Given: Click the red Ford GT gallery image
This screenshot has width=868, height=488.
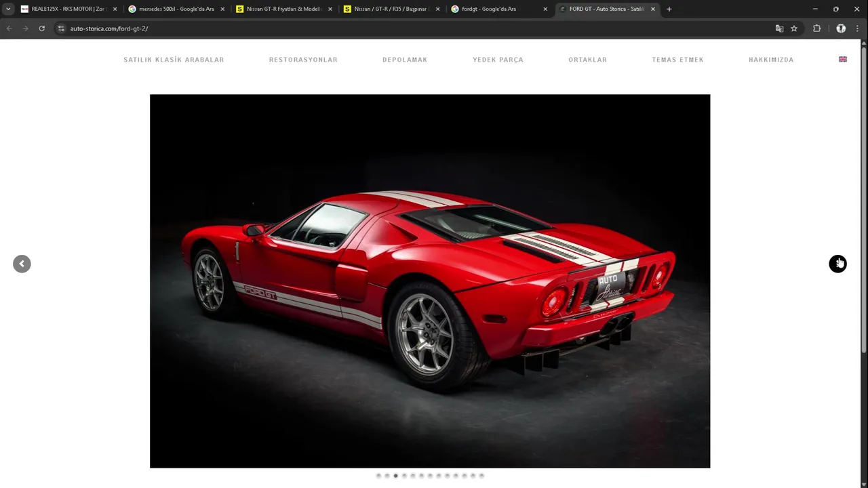Looking at the screenshot, I should pyautogui.click(x=430, y=281).
